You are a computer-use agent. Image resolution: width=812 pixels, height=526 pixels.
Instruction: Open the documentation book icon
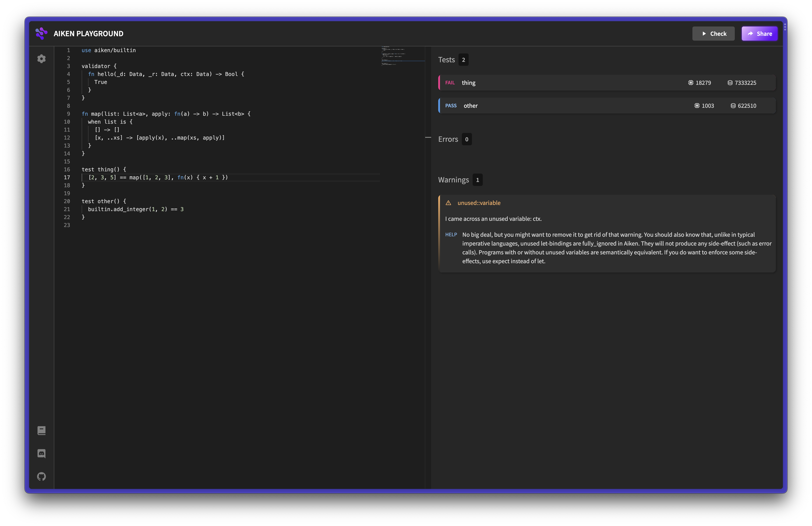[41, 430]
